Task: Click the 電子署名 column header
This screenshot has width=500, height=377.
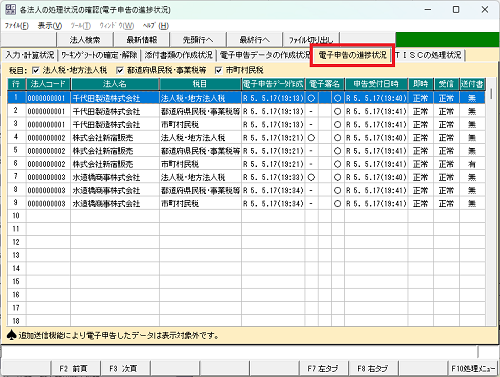Action: 325,84
